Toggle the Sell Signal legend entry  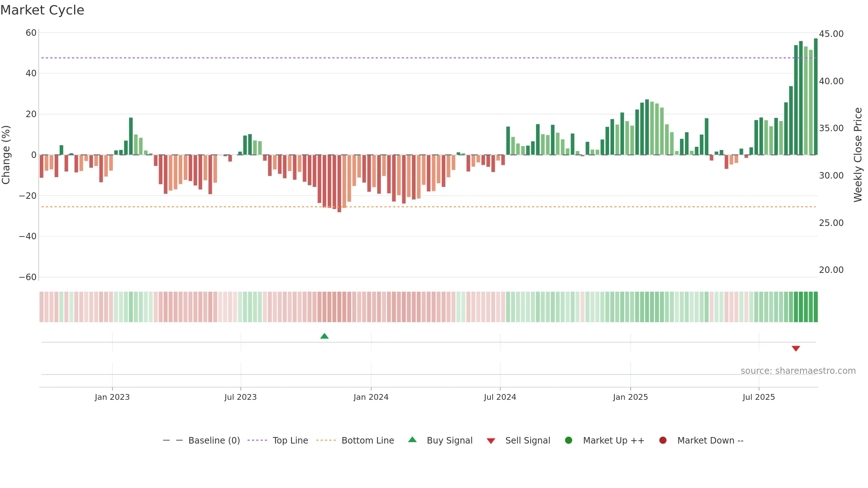[x=518, y=440]
